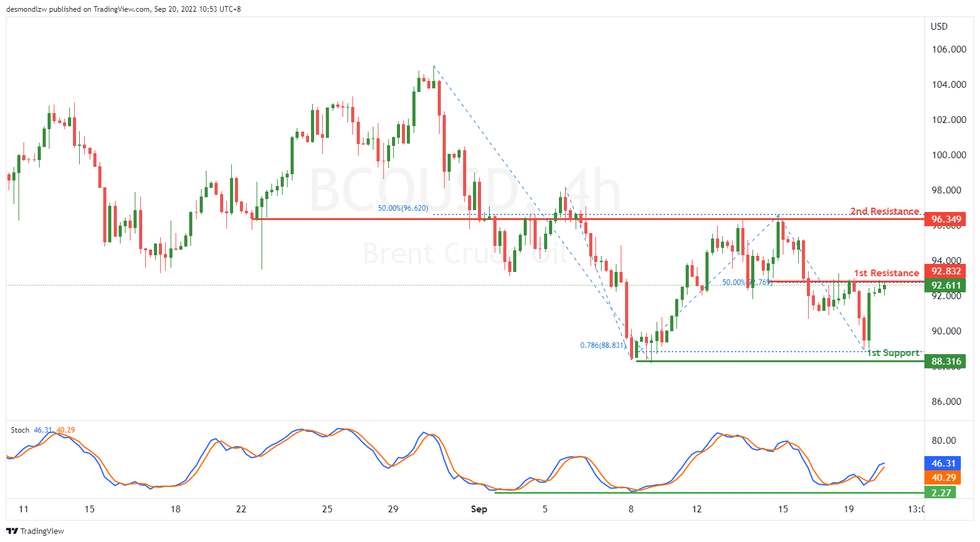Click the 2nd Resistance text label
980x542 pixels.
point(885,211)
